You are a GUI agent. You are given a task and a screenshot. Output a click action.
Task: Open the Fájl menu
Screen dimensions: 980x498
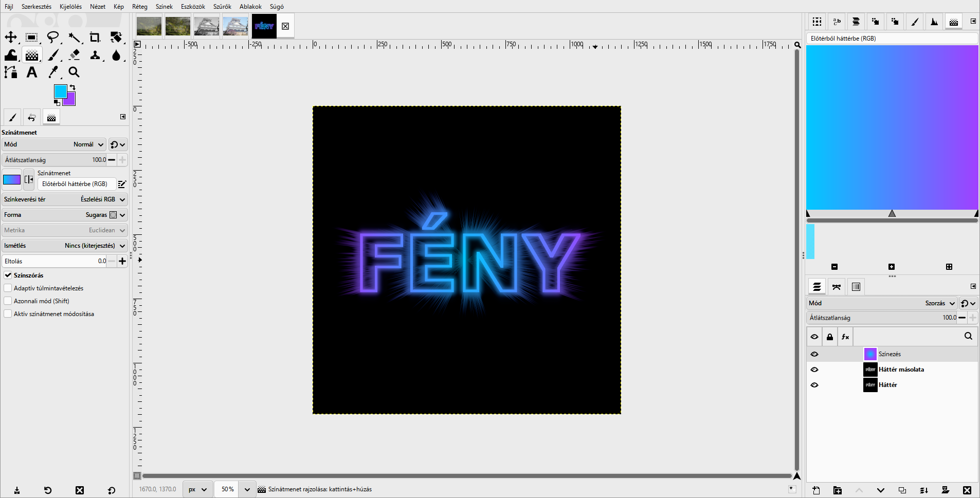9,7
